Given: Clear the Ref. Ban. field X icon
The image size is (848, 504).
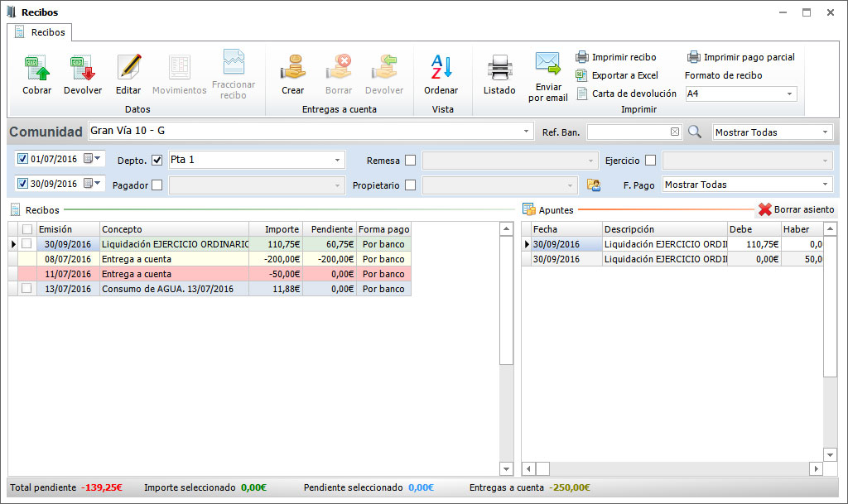Looking at the screenshot, I should [x=675, y=132].
